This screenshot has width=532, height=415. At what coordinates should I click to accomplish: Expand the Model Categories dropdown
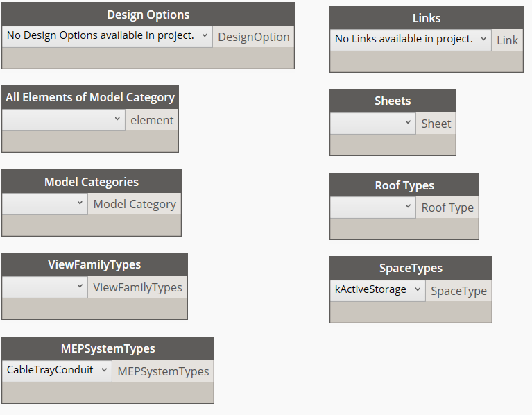(x=45, y=204)
